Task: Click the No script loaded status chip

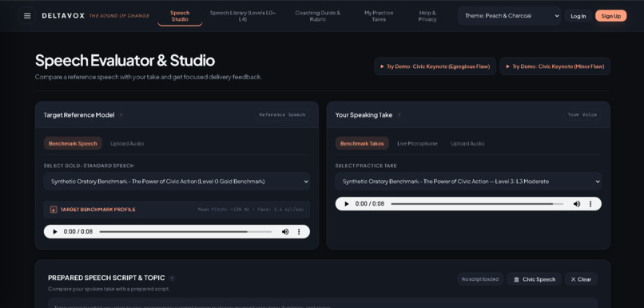Action: [x=479, y=279]
